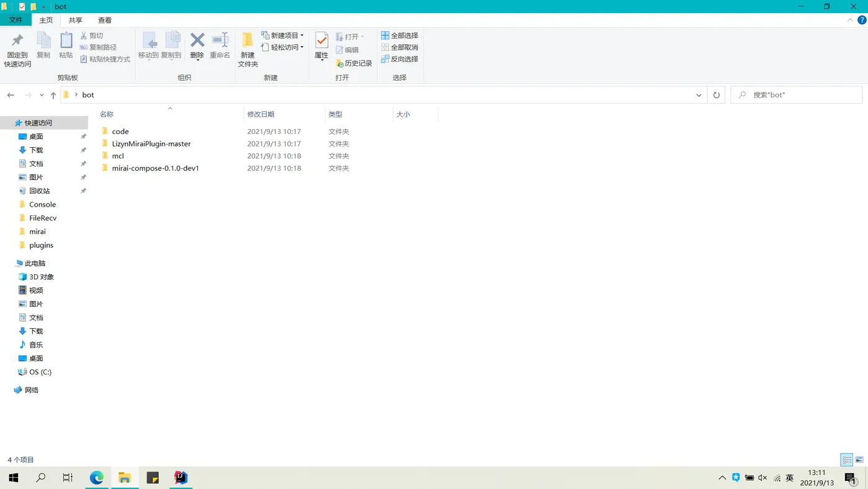Switch to details view layout button

(846, 460)
